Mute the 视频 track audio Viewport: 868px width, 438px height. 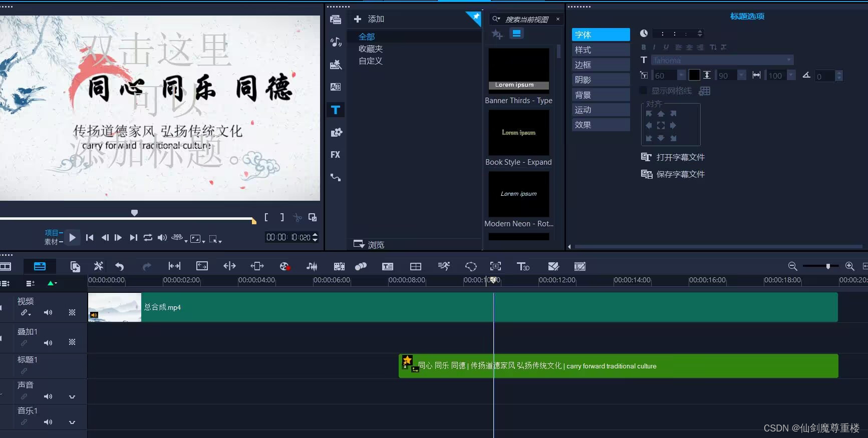click(48, 312)
